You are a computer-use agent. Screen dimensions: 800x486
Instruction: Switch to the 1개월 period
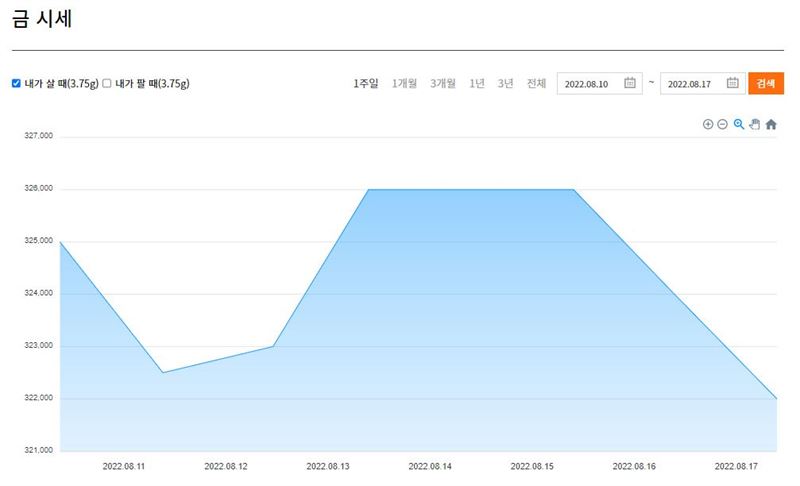click(404, 83)
